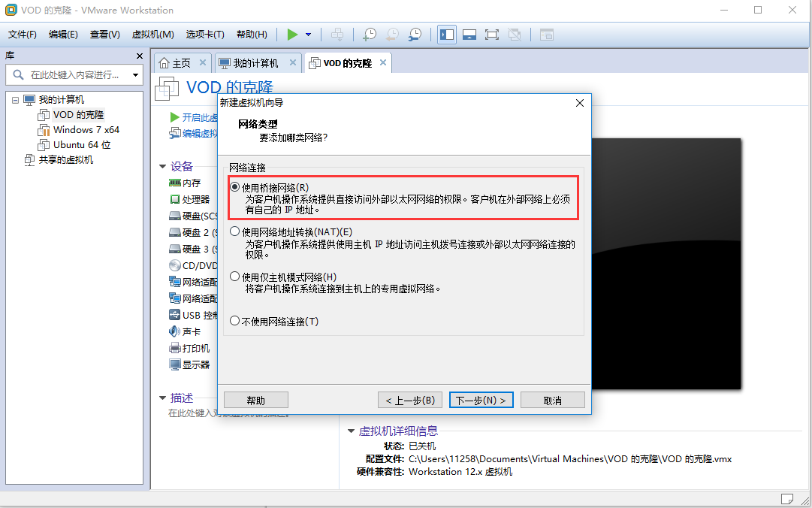Select the 打印机 printer device
The width and height of the screenshot is (812, 508).
189,349
